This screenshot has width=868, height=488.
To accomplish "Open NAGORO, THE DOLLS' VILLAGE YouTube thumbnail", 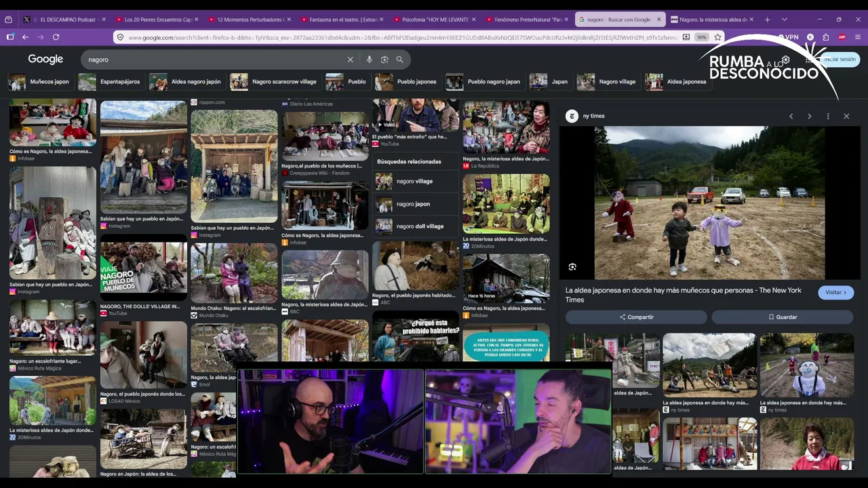I will tap(144, 271).
